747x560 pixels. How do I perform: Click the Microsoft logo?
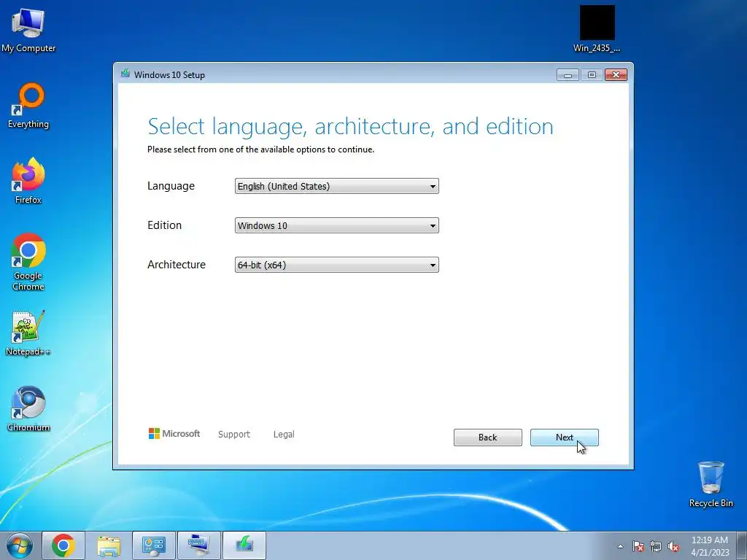pyautogui.click(x=174, y=433)
